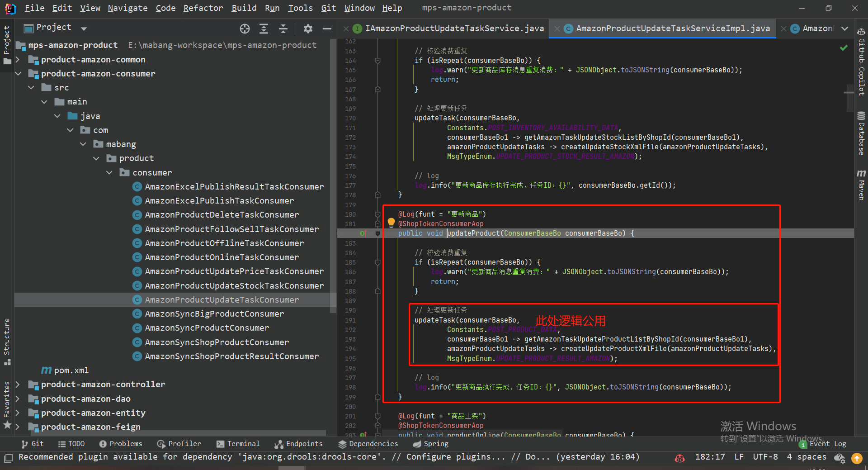The height and width of the screenshot is (470, 868).
Task: Click the green inspections checkmark
Action: 844,48
